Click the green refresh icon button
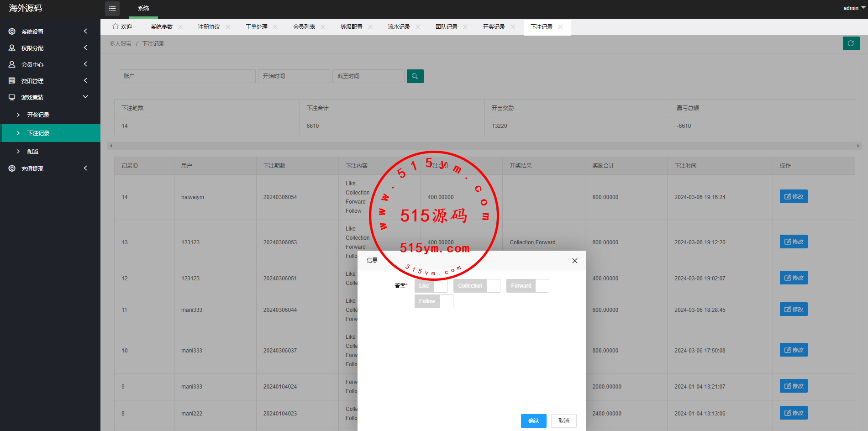Screen dimensions: 868x431 [851, 43]
